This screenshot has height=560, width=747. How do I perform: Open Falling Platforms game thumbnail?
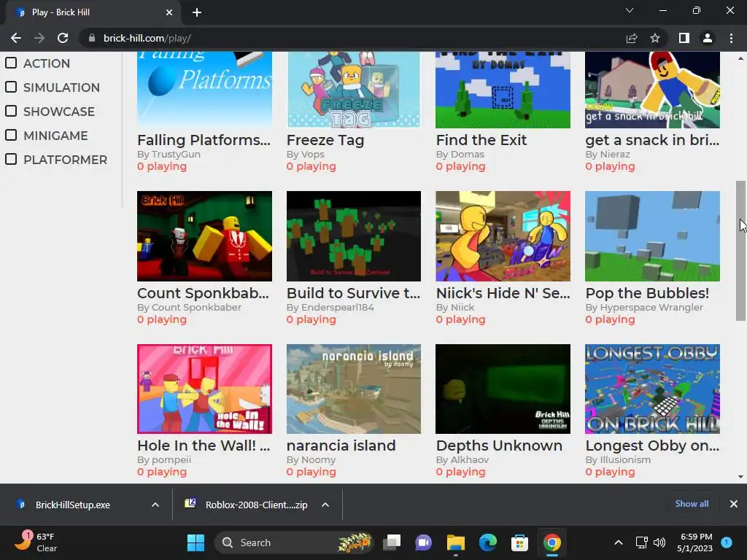(204, 90)
